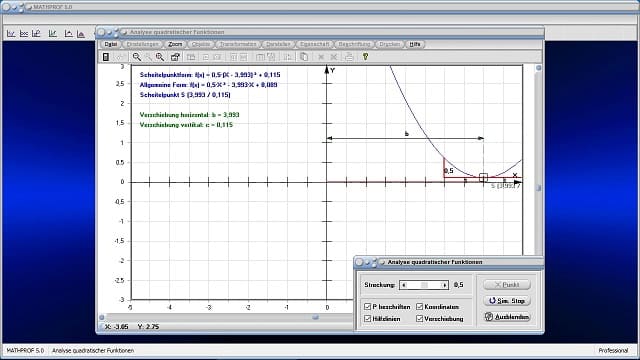The image size is (640, 360).
Task: Click the Verschiebung vertikal c text
Action: [186, 125]
